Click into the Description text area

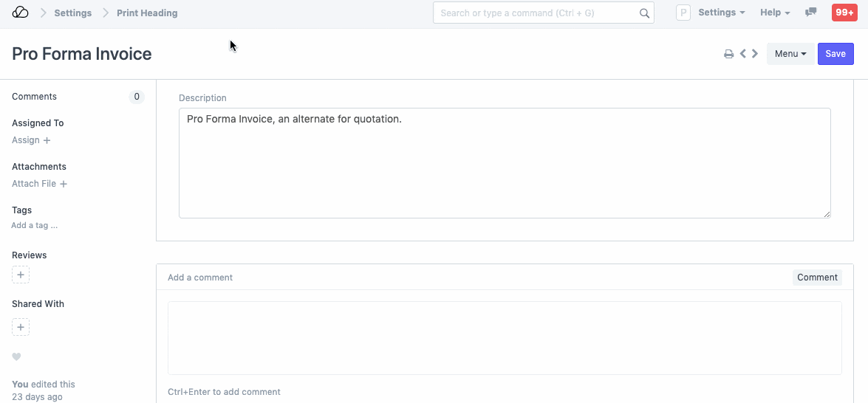point(505,163)
